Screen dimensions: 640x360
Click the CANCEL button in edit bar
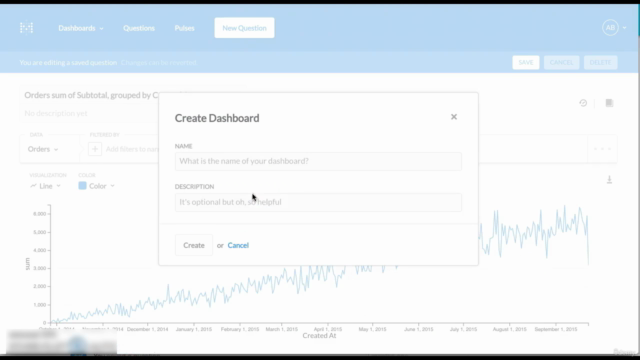561,62
